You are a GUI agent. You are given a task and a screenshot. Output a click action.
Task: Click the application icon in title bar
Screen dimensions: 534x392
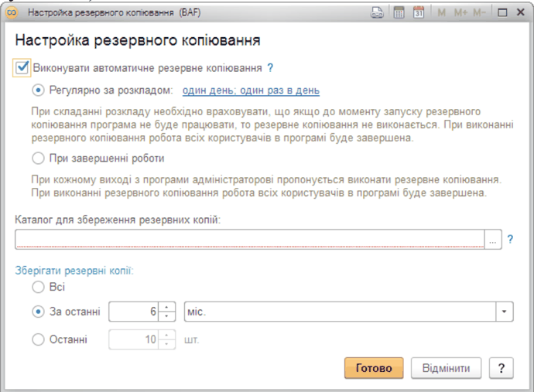(x=12, y=12)
